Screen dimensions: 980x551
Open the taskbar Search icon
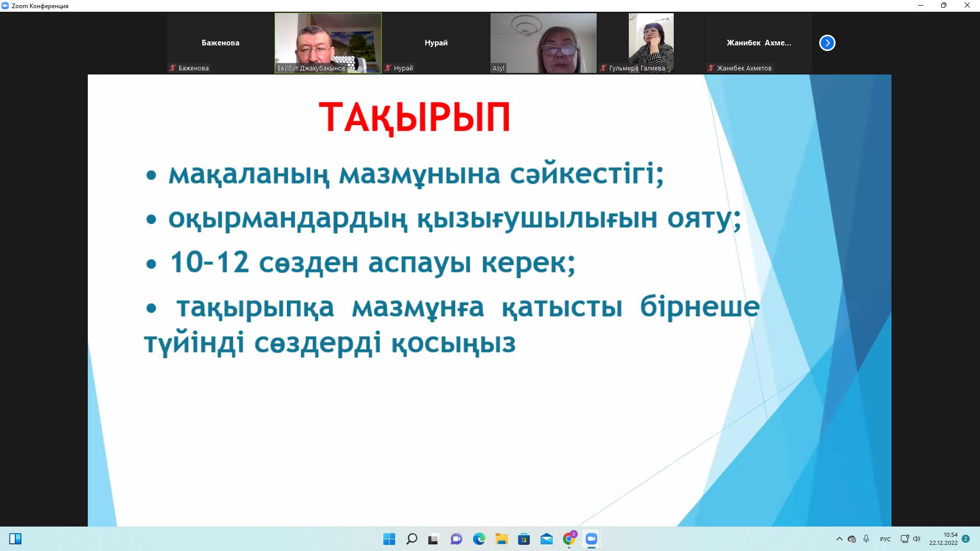click(x=411, y=539)
